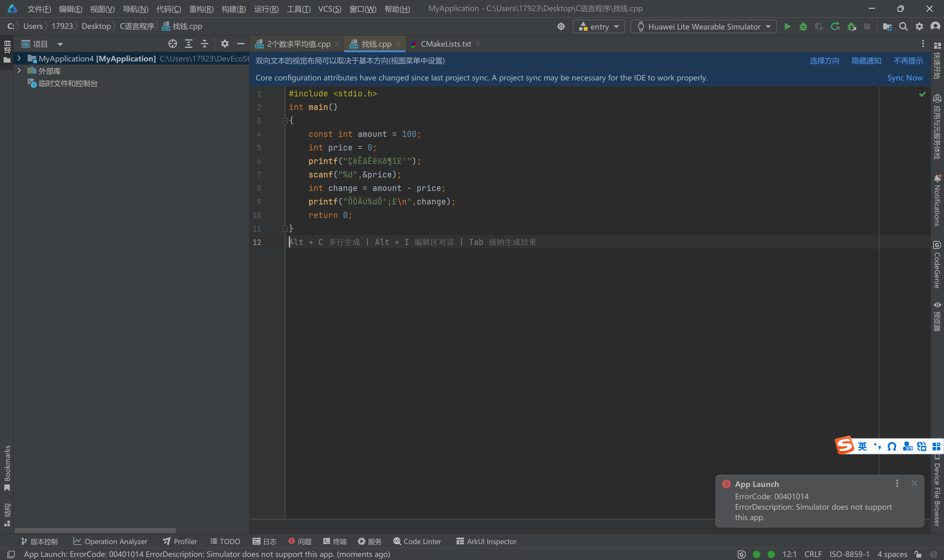Viewport: 944px width, 560px height.
Task: Click the Sync Now link
Action: click(x=904, y=78)
